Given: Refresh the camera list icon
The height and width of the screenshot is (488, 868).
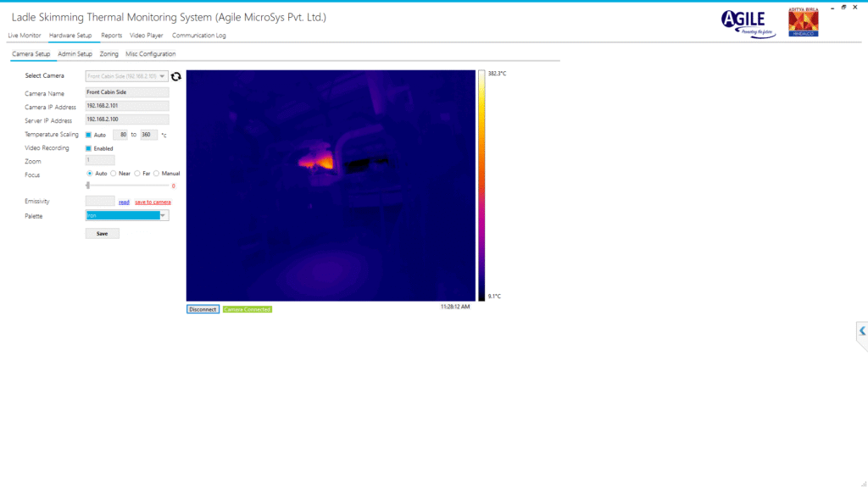Looking at the screenshot, I should (x=176, y=76).
